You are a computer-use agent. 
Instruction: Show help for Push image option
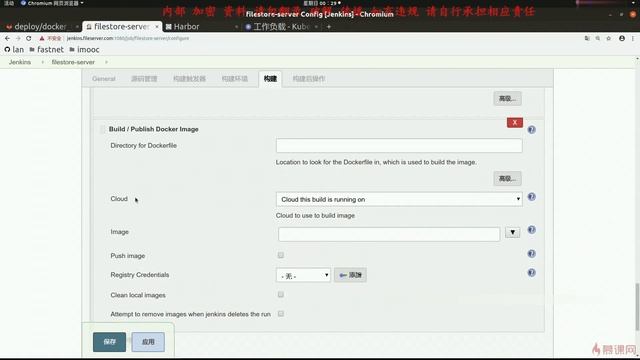531,254
